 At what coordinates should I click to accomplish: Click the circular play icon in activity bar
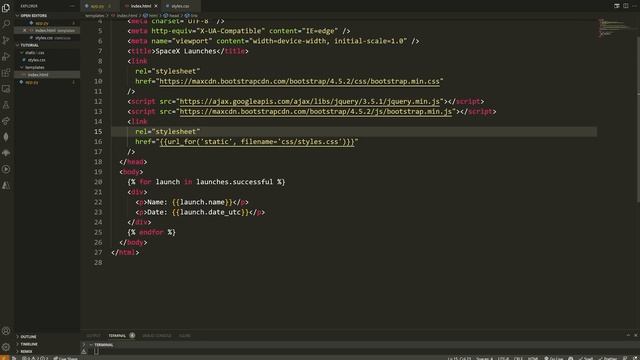pyautogui.click(x=6, y=169)
